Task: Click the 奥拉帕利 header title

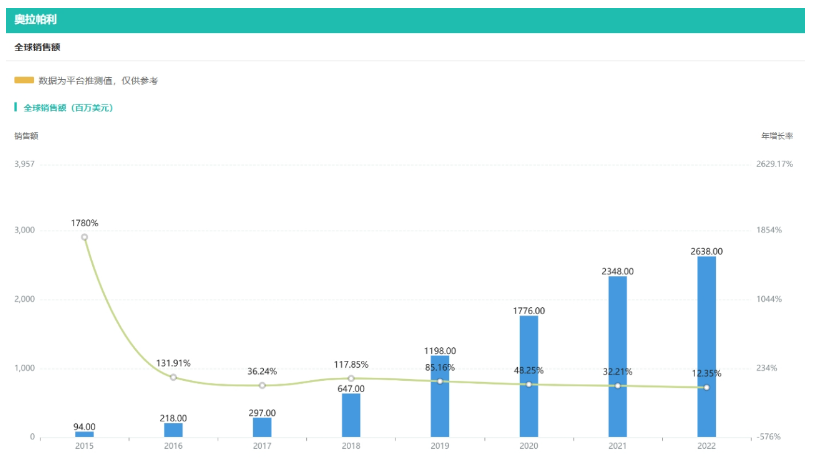Action: (35, 20)
